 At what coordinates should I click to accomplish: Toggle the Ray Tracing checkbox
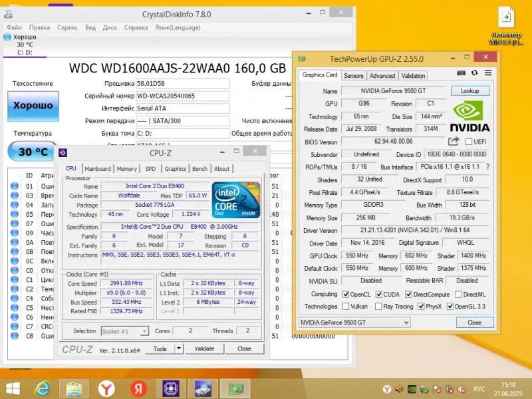point(378,307)
